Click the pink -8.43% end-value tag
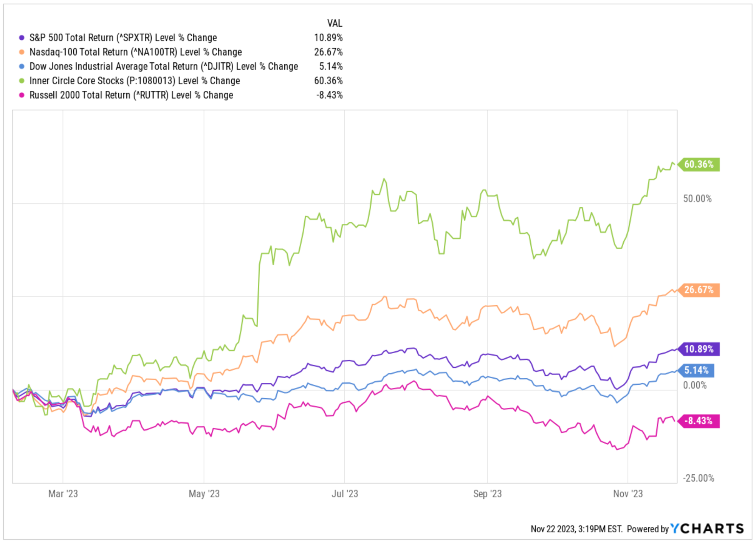 (x=699, y=421)
